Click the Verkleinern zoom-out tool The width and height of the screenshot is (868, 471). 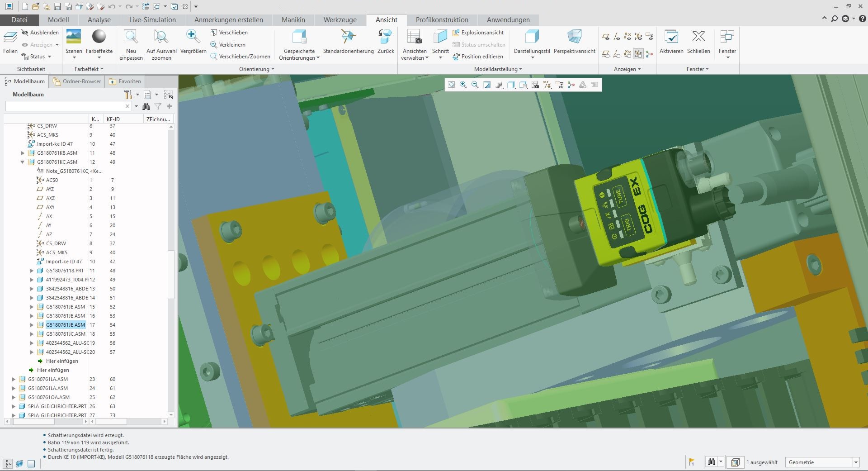tap(228, 44)
